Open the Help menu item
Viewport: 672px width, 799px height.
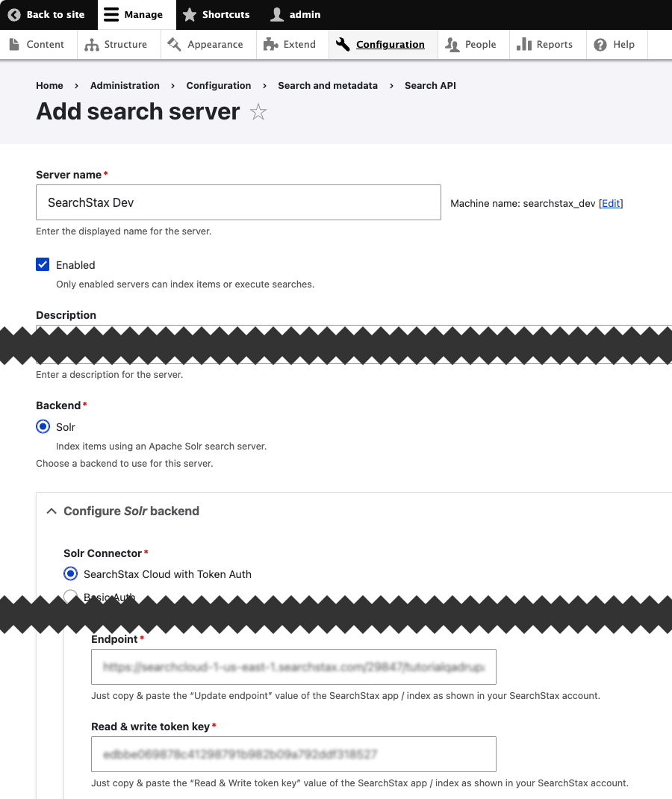click(x=617, y=44)
